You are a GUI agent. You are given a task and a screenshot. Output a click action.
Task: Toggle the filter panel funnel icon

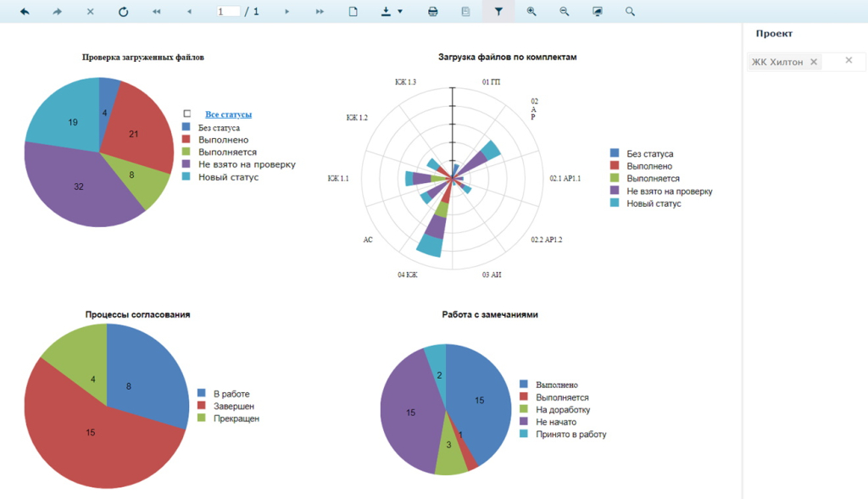click(498, 12)
